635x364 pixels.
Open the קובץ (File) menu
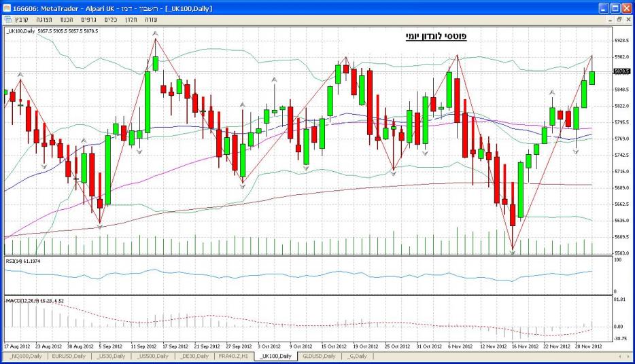pos(22,20)
